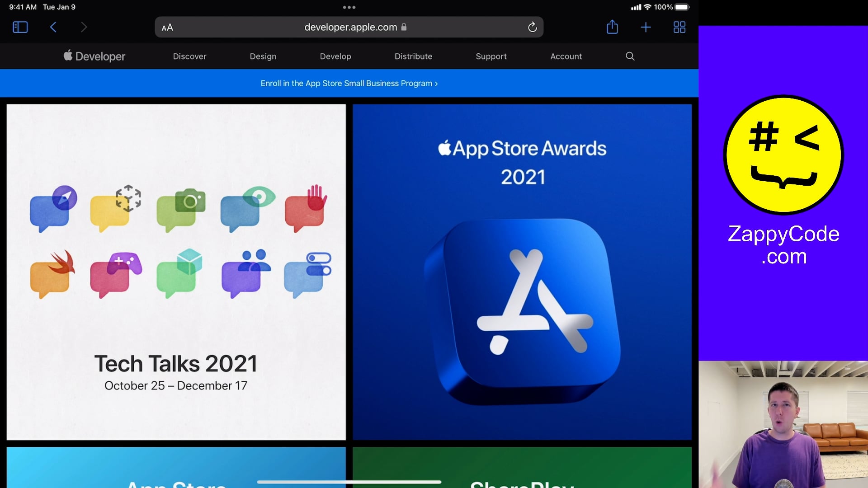Open the Design menu
The width and height of the screenshot is (868, 488).
point(263,56)
